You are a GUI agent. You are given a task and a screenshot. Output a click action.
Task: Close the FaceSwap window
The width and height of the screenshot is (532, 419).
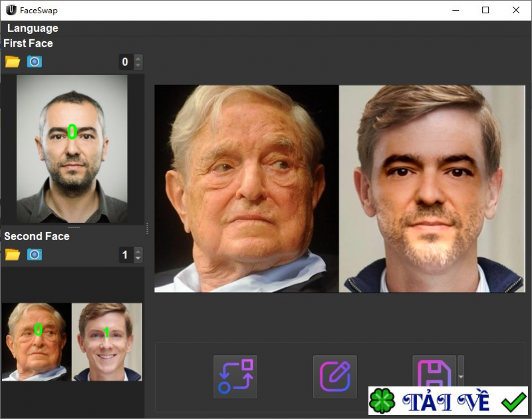coord(516,10)
